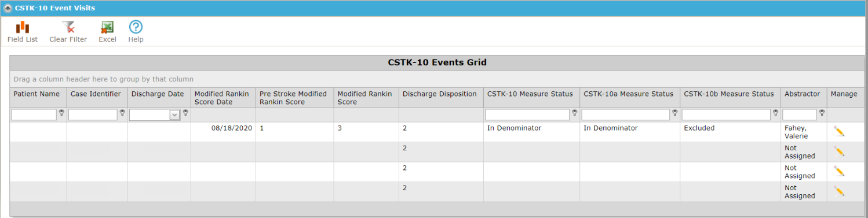Expand the Discharge Date filter dropdown arrow

[x=174, y=115]
